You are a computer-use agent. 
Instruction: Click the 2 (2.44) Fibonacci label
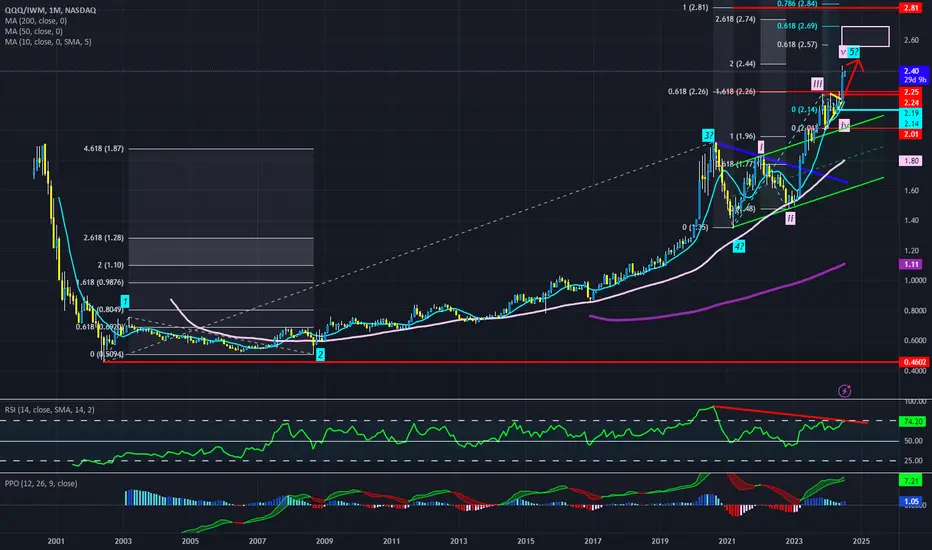tap(742, 64)
